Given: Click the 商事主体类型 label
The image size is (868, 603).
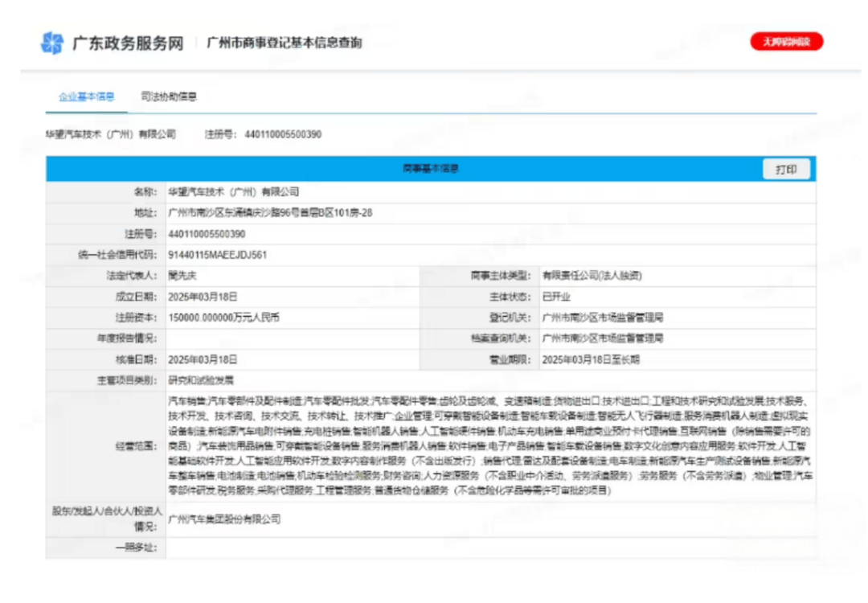Looking at the screenshot, I should coord(501,275).
